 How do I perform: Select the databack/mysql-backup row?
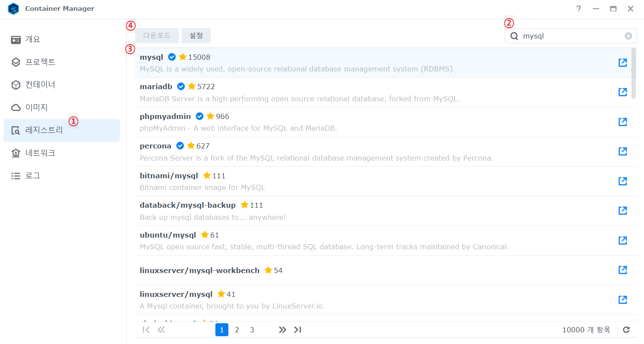tap(386, 211)
